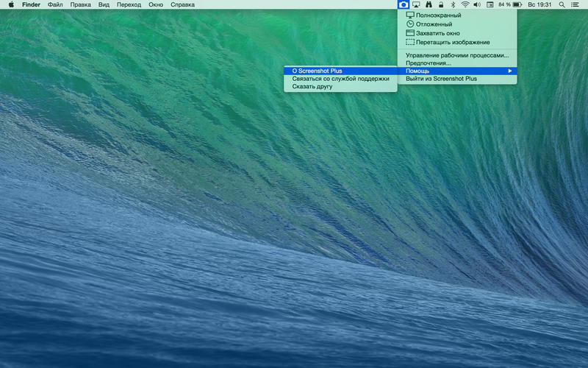Select Выйти из Screenshot Plus
Viewport: 588px width, 368px height.
pyautogui.click(x=457, y=79)
